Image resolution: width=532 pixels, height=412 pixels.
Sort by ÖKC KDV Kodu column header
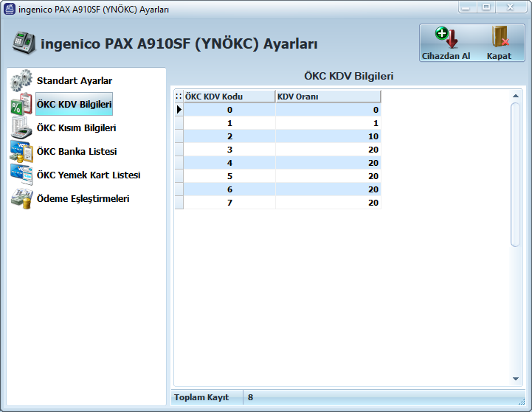coord(229,97)
